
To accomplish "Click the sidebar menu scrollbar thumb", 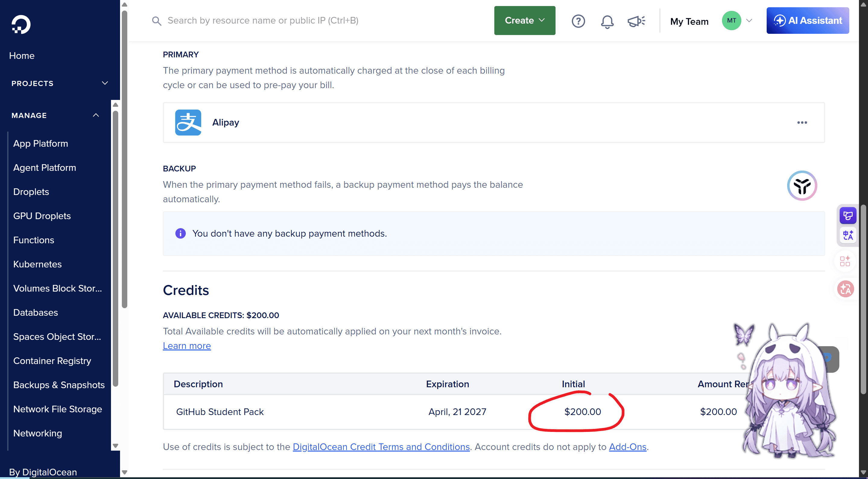I will pyautogui.click(x=116, y=249).
